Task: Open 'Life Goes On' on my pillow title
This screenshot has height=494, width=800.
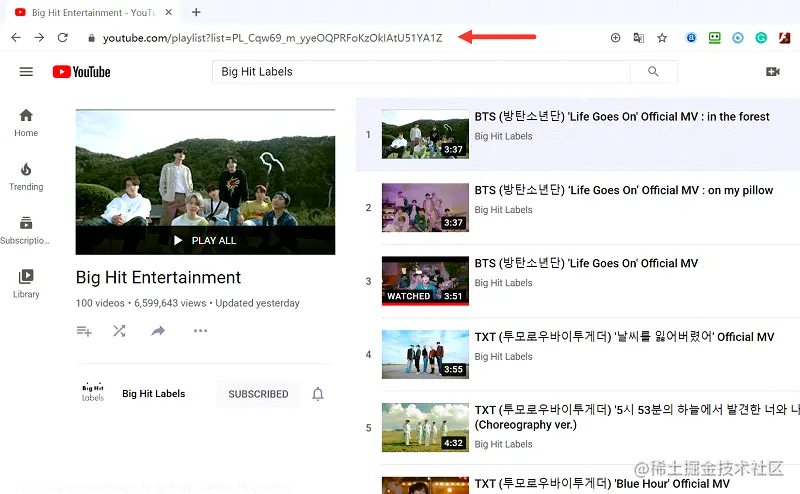Action: pos(623,190)
